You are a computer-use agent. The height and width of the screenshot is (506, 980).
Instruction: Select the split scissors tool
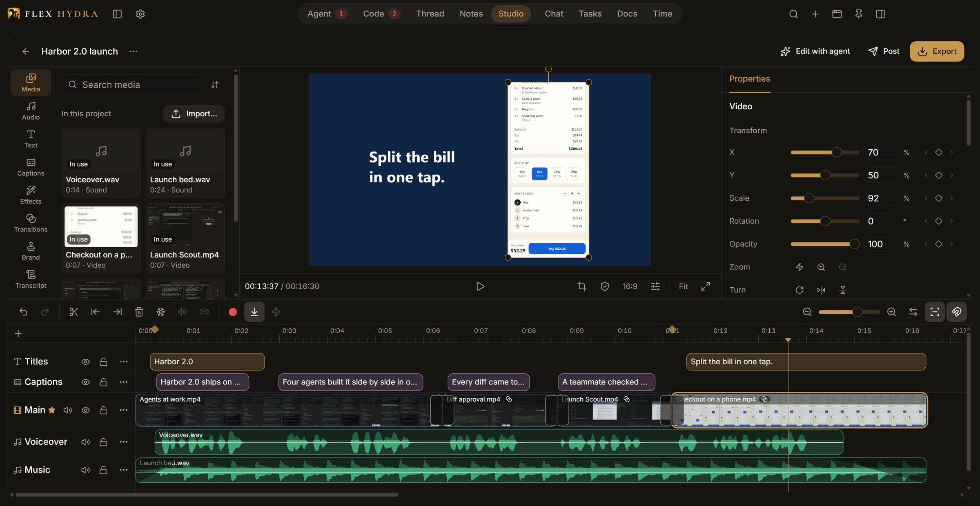(x=73, y=312)
